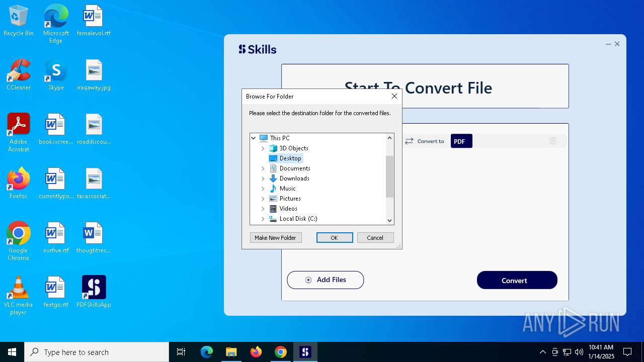This screenshot has height=362, width=644.
Task: Cancel the Browse For Folder dialog
Action: pos(375,238)
